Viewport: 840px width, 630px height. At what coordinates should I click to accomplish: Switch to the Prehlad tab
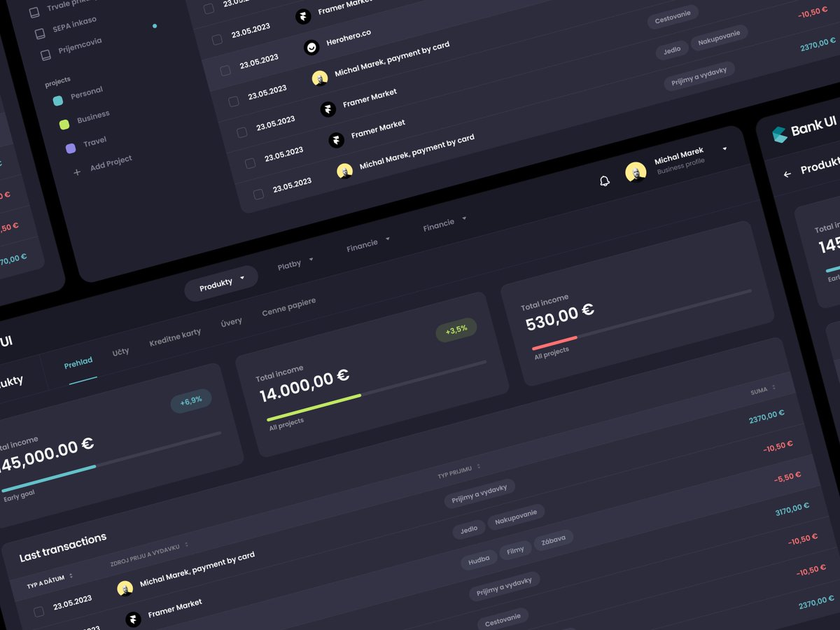(x=78, y=361)
